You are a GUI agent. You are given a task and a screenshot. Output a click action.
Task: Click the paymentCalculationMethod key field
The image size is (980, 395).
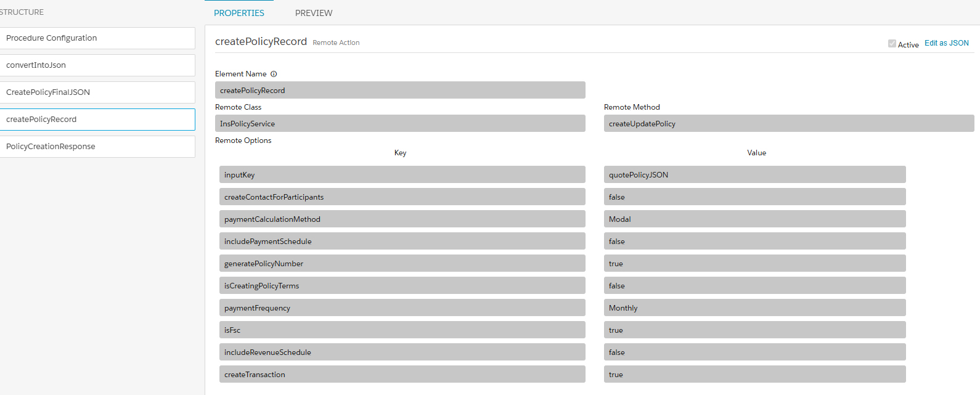coord(402,219)
